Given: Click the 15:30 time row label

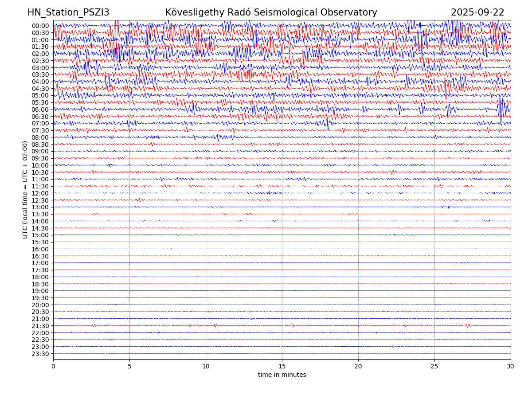Looking at the screenshot, I should [x=40, y=242].
